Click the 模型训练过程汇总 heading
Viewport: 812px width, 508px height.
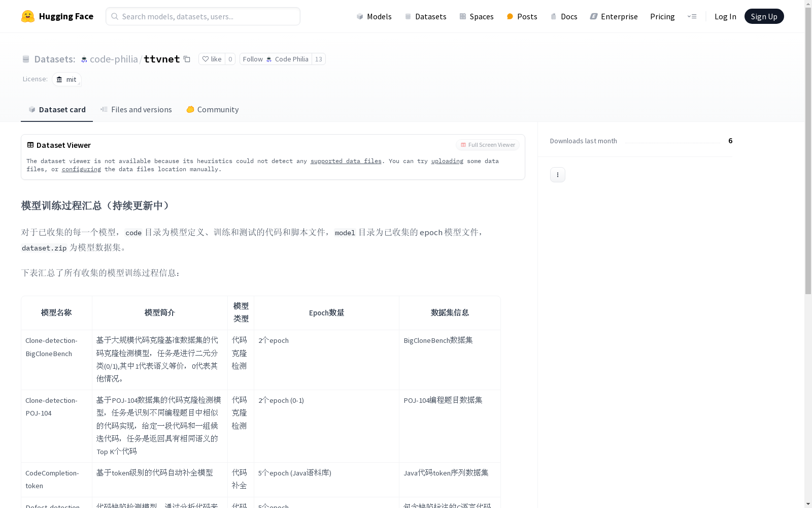[x=96, y=206]
